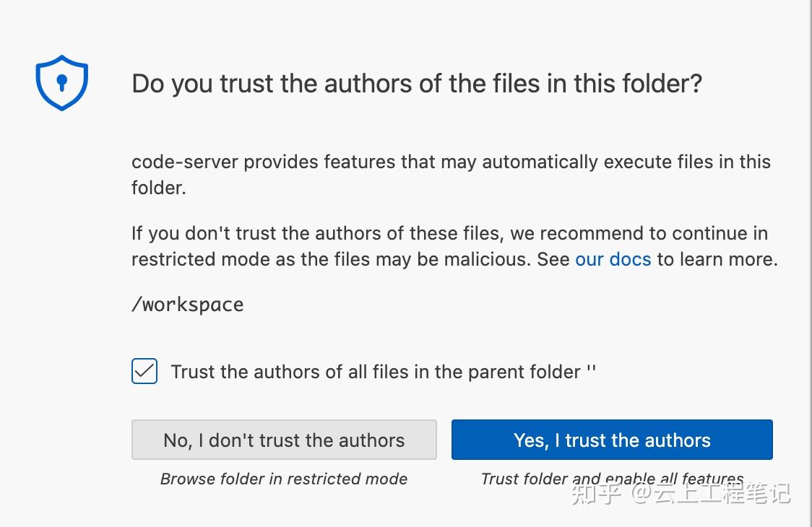Click the 'Do you trust the authors' heading
Screen dimensions: 812x527
pos(416,83)
